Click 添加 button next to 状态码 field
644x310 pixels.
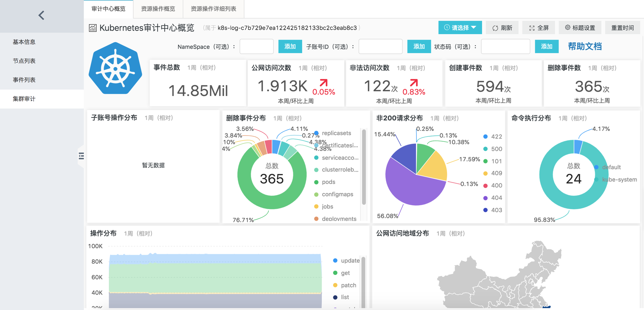(546, 46)
